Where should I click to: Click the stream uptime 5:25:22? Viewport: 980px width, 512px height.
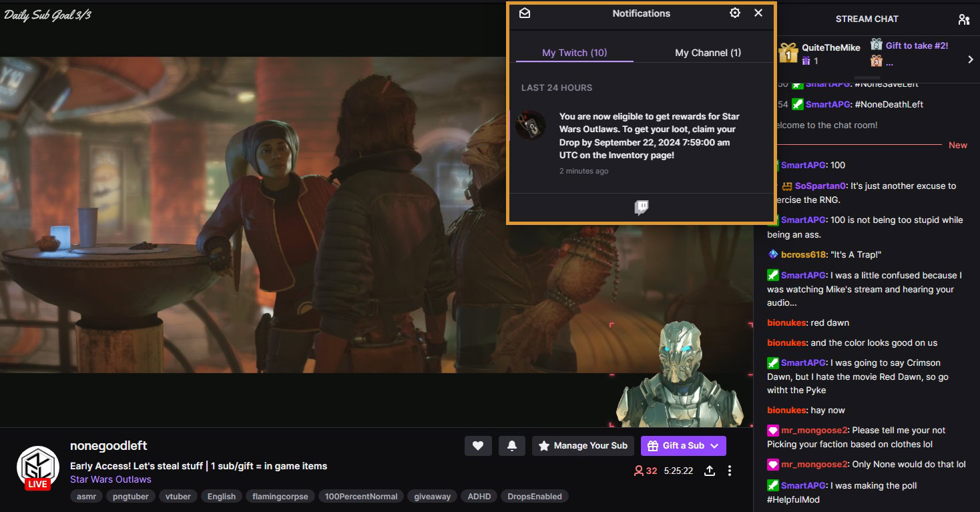(678, 471)
